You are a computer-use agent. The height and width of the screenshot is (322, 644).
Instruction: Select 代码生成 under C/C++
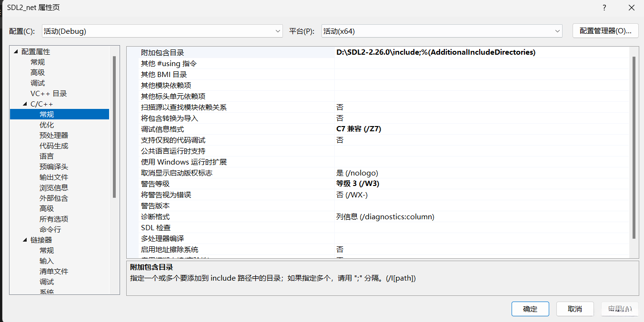[54, 146]
